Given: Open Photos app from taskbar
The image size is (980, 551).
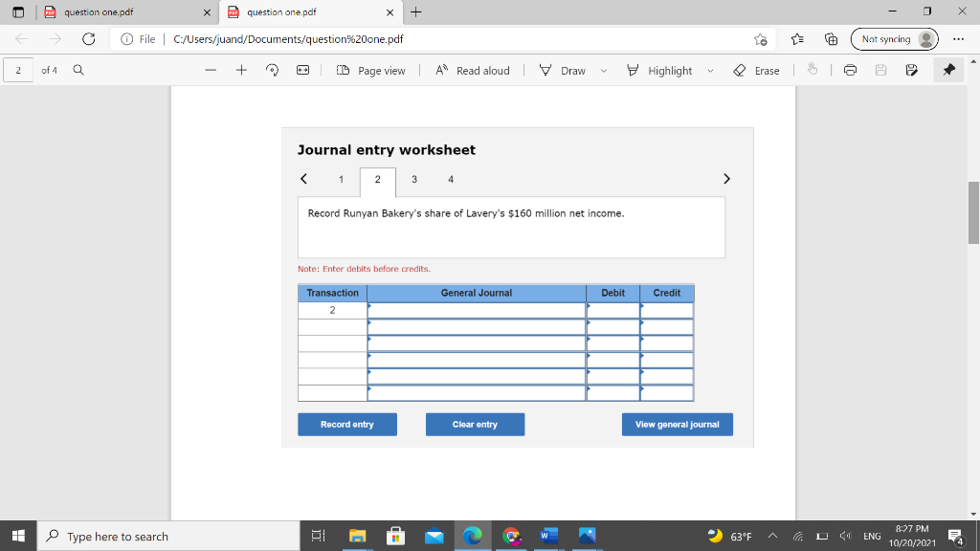Looking at the screenshot, I should pyautogui.click(x=587, y=536).
